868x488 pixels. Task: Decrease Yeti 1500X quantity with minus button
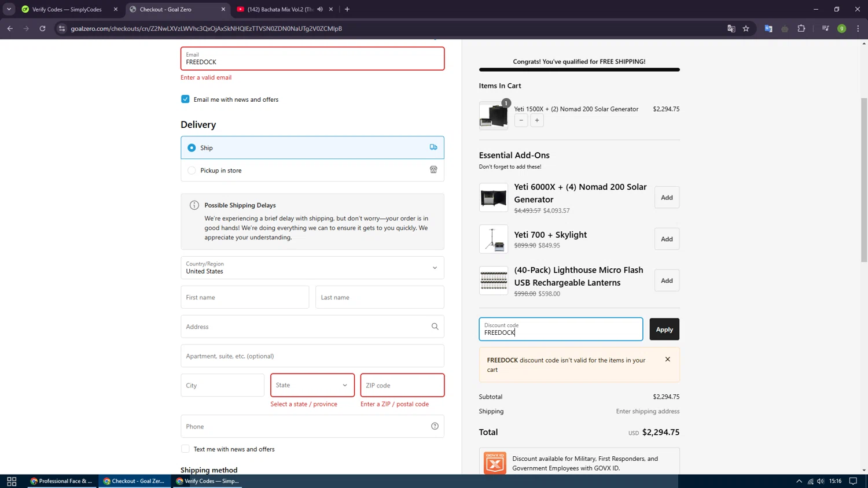coord(521,120)
